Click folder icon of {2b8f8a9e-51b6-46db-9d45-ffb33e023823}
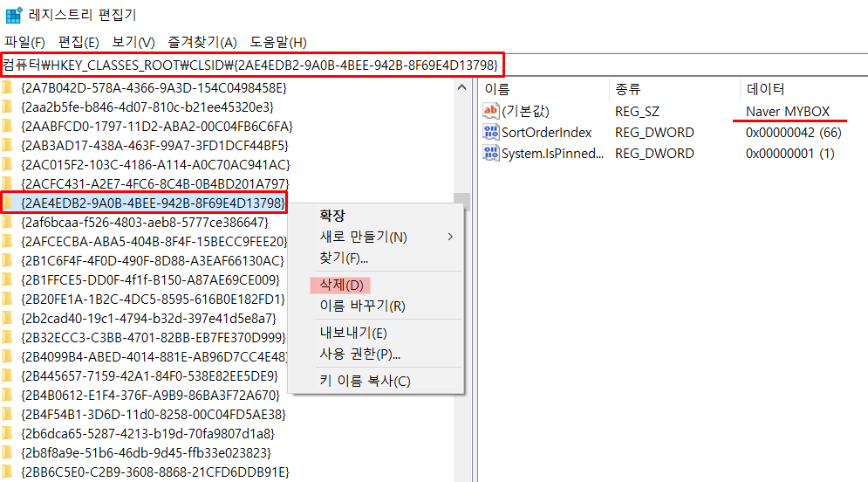The width and height of the screenshot is (868, 482). [7, 452]
